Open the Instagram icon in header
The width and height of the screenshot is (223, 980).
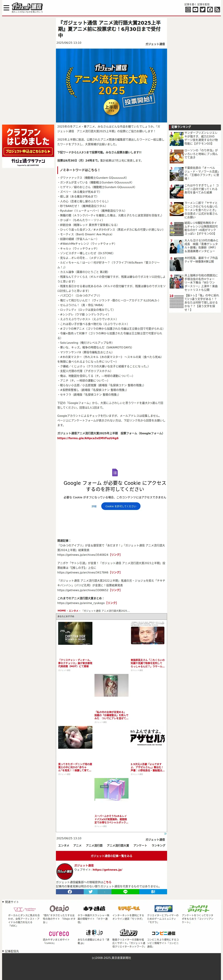coord(188,10)
